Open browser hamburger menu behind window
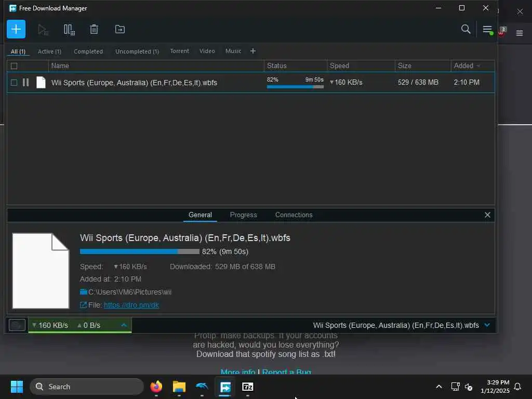 tap(520, 33)
